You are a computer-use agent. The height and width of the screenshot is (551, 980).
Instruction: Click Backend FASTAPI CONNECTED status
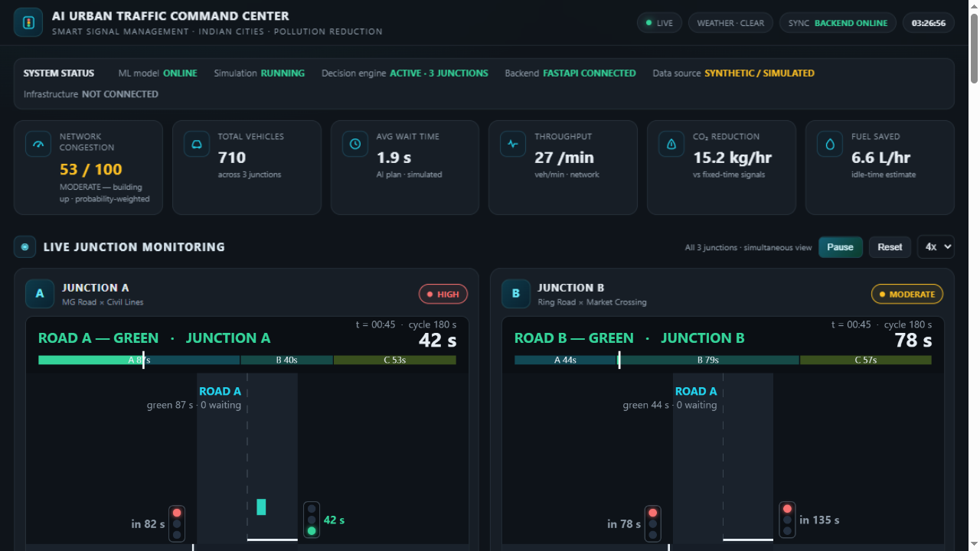pos(570,73)
